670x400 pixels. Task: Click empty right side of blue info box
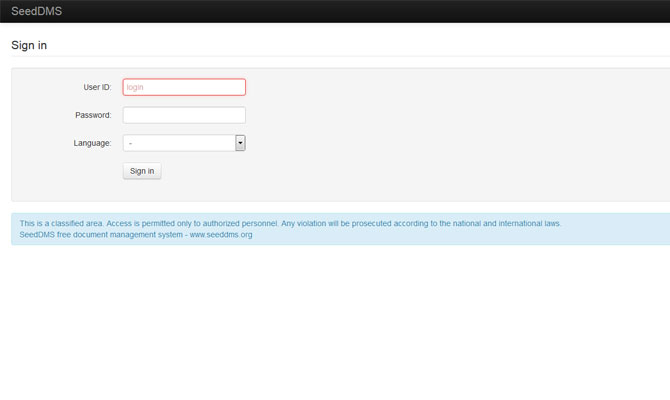tap(620, 235)
